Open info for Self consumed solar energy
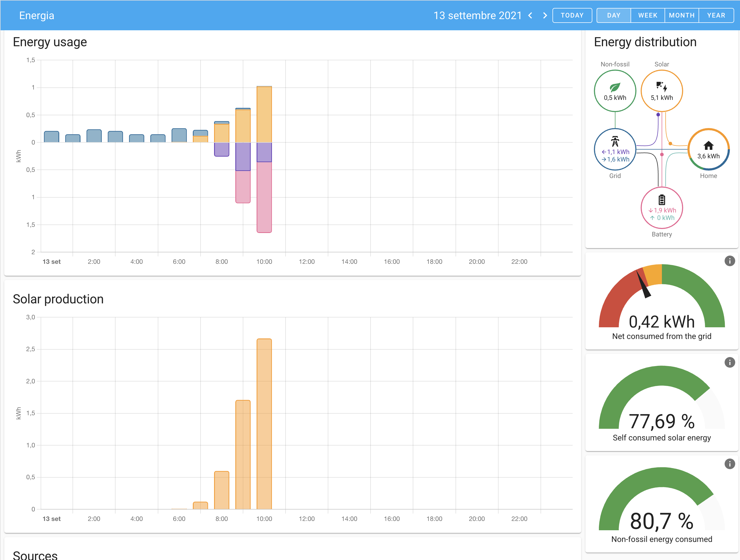This screenshot has height=560, width=740. click(729, 362)
